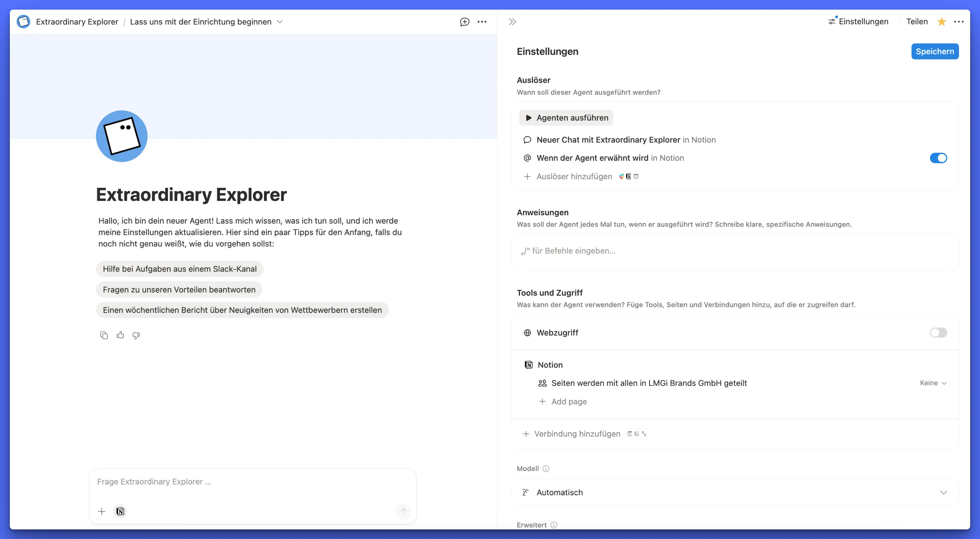The width and height of the screenshot is (980, 539).
Task: Open the Einstellungen tab in top bar
Action: click(859, 22)
